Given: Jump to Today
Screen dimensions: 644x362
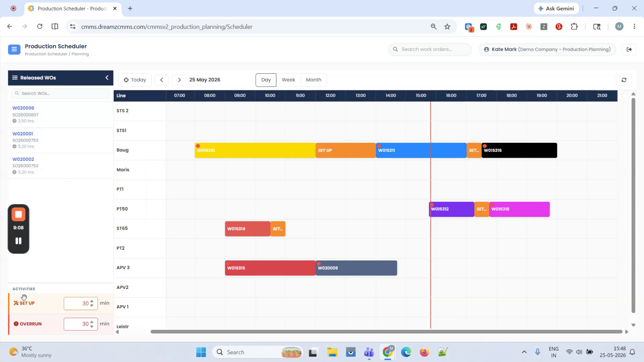Looking at the screenshot, I should pos(135,80).
